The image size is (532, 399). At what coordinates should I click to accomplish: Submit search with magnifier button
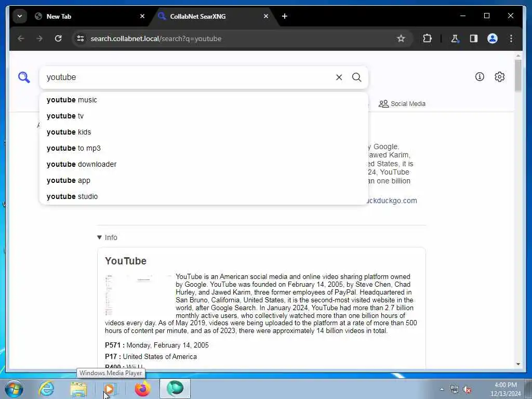click(x=356, y=77)
